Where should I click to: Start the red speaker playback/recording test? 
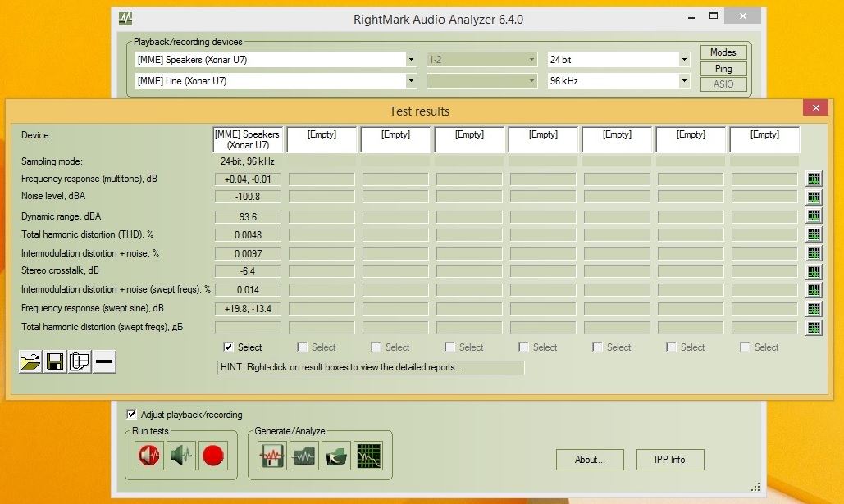coord(149,456)
